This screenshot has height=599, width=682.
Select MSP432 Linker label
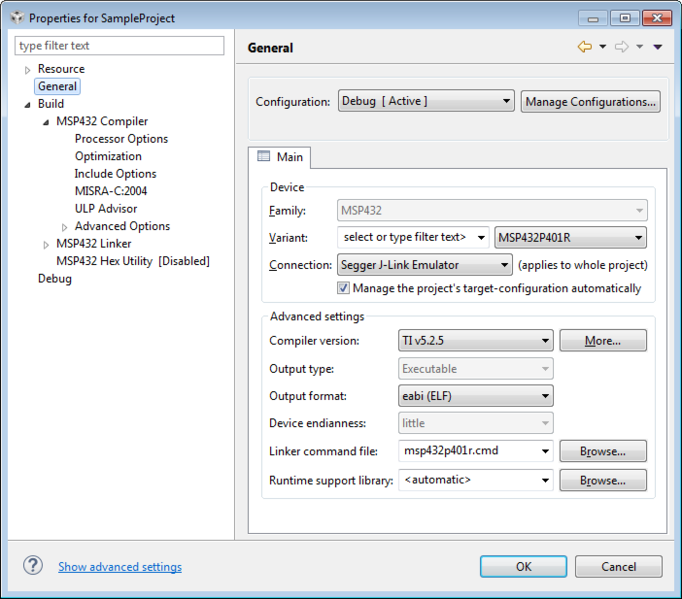pos(94,244)
